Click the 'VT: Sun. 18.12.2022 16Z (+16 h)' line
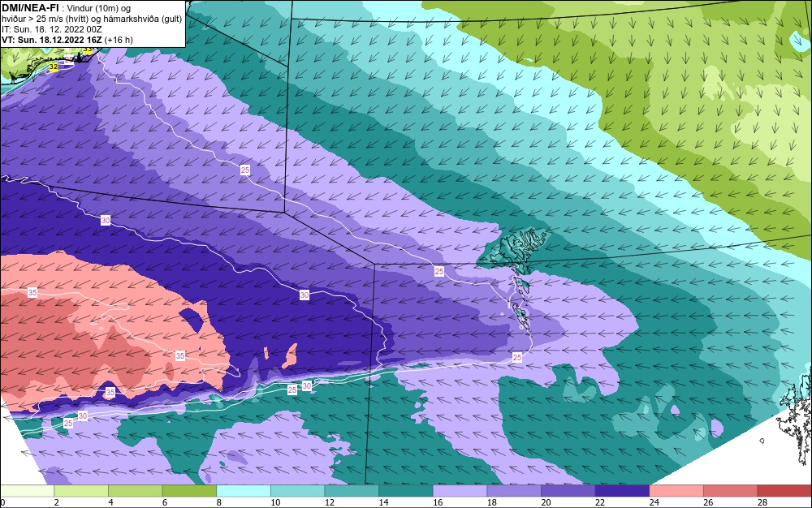The height and width of the screenshot is (508, 812). (67, 40)
